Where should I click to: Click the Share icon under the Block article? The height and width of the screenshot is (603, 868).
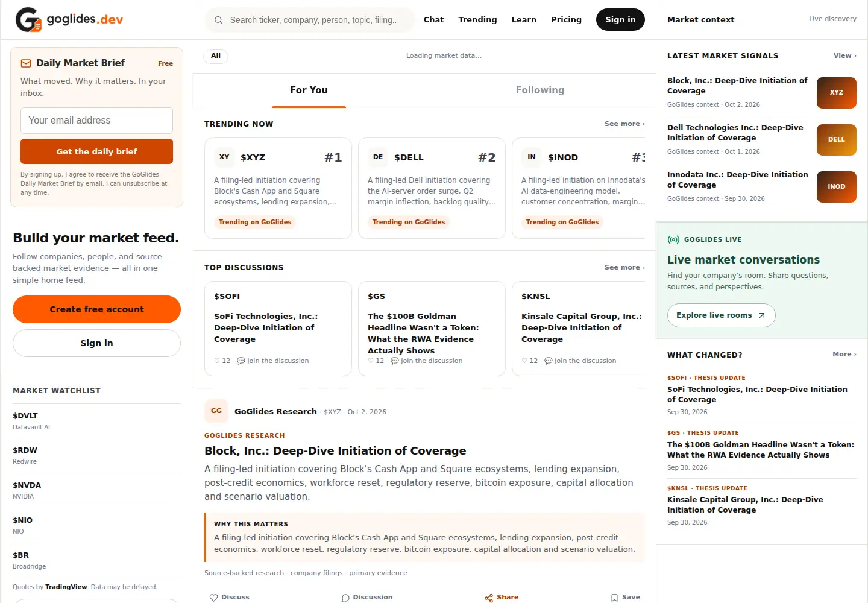489,598
